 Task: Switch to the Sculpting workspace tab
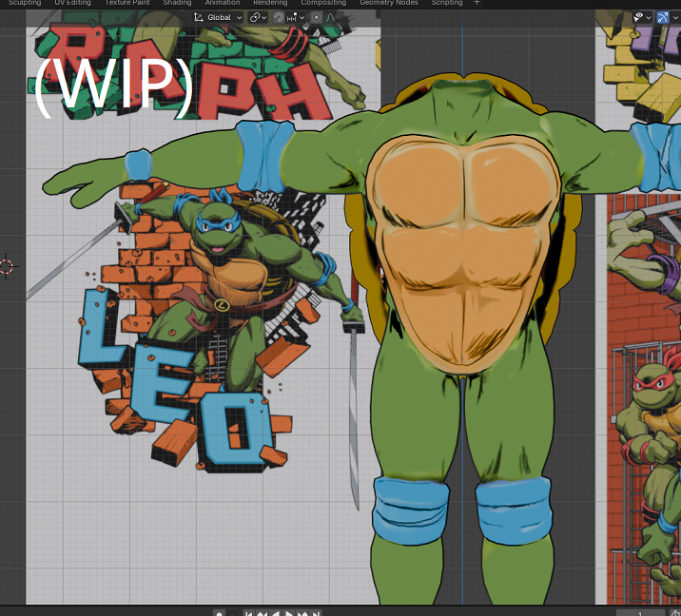(x=25, y=3)
